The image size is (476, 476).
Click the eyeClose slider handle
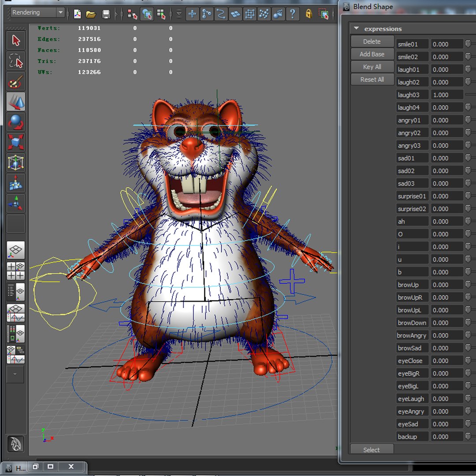pos(468,361)
